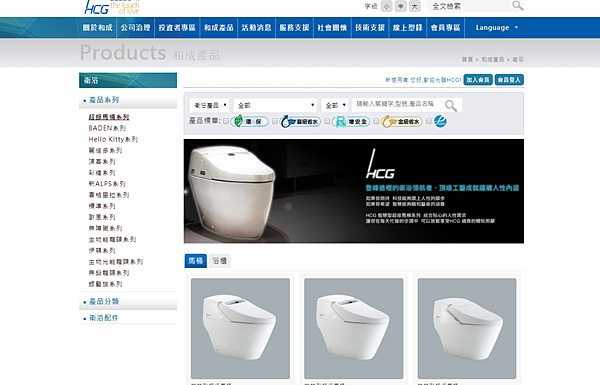600x385 pixels.
Task: Collapse the 產品系列 sidebar section
Action: point(128,100)
